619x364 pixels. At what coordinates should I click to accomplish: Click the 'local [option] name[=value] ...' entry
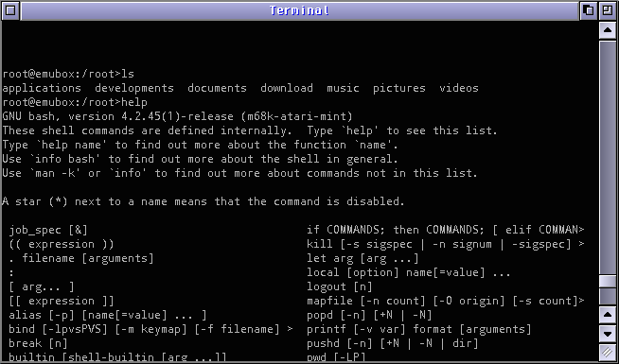tap(409, 273)
